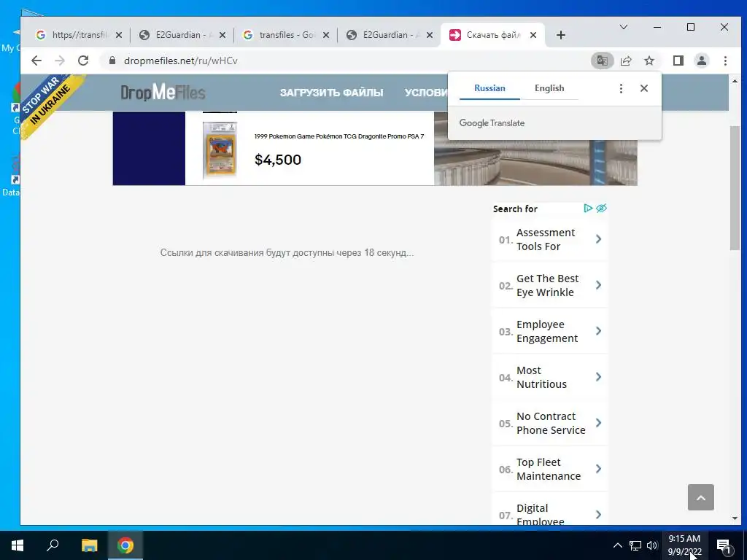Expand No Contract Phone Service chevron
The image size is (747, 560).
[598, 423]
